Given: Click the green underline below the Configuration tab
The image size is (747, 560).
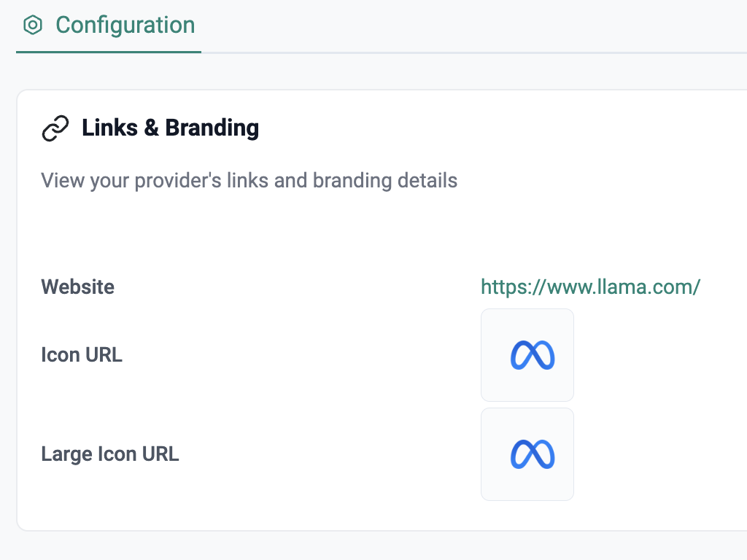Looking at the screenshot, I should 108,52.
